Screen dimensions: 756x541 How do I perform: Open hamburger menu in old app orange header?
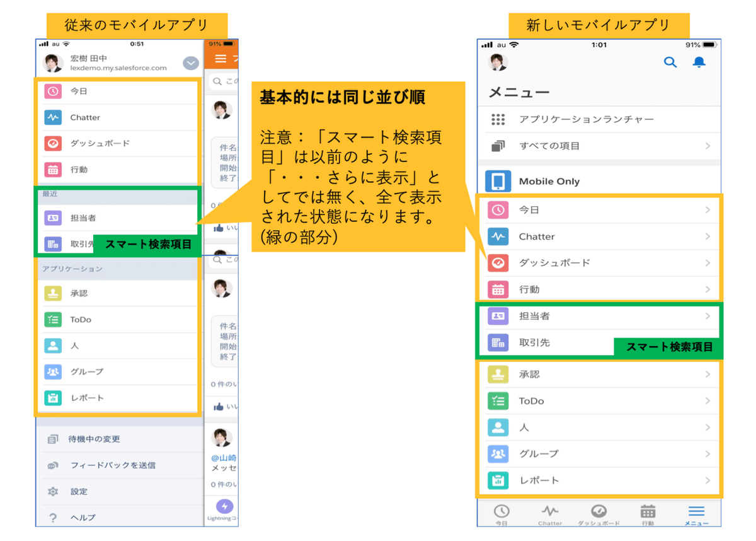tap(220, 59)
